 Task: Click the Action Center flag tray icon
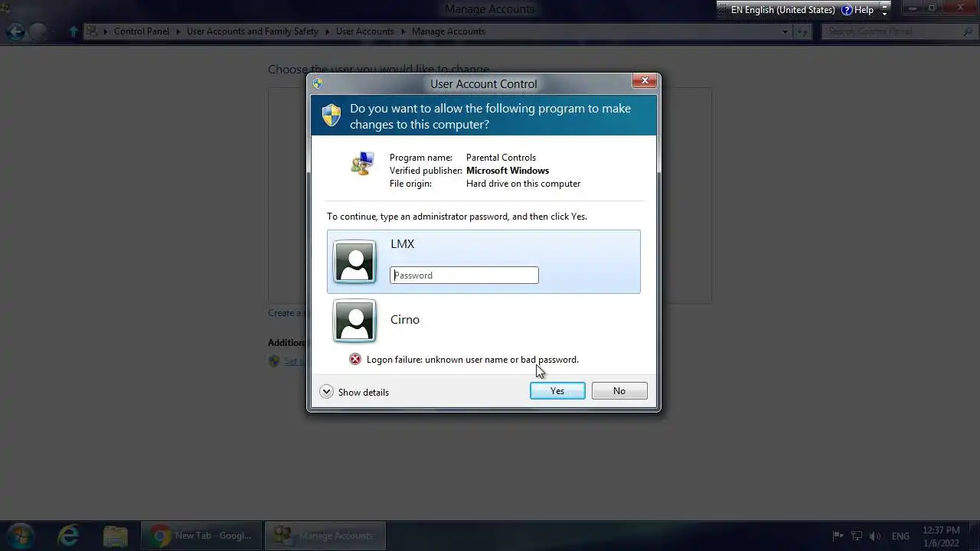(x=838, y=536)
